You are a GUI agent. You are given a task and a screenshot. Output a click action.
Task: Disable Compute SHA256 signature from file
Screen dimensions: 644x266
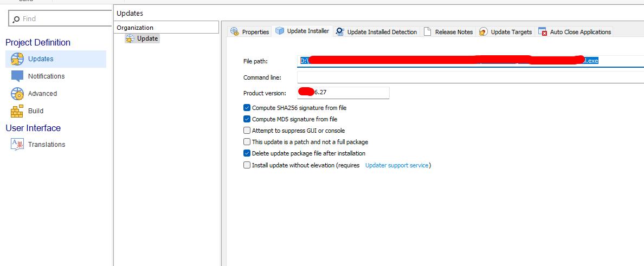coord(247,108)
